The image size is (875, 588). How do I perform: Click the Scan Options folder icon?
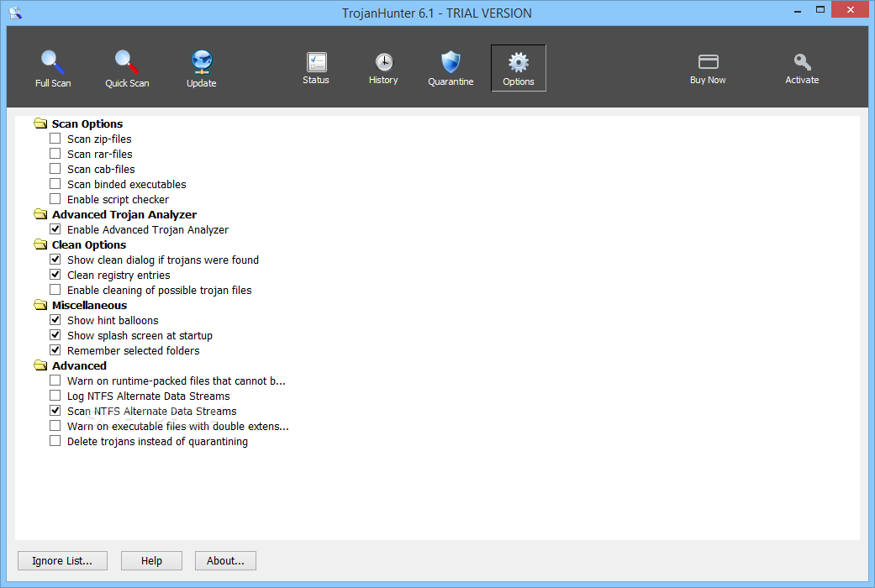(40, 123)
